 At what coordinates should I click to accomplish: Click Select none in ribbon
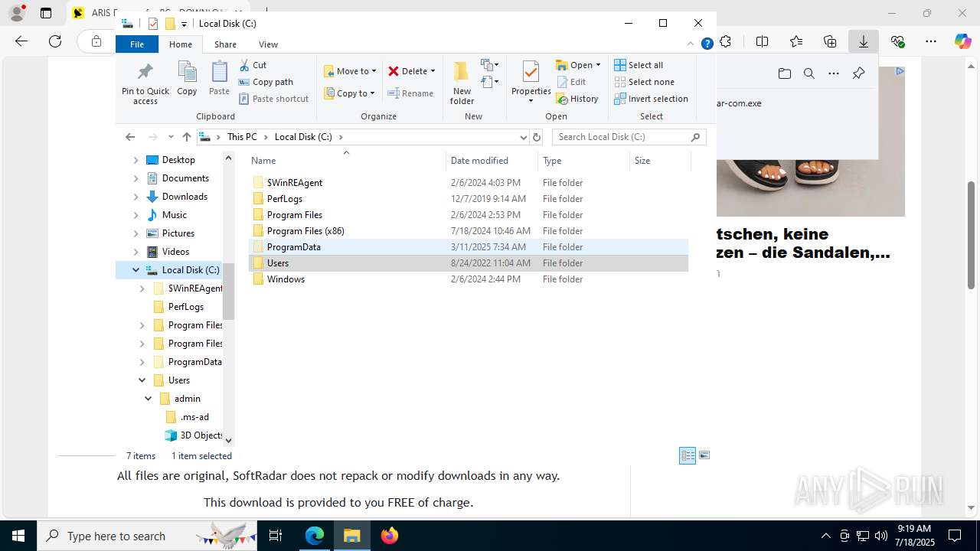point(644,82)
